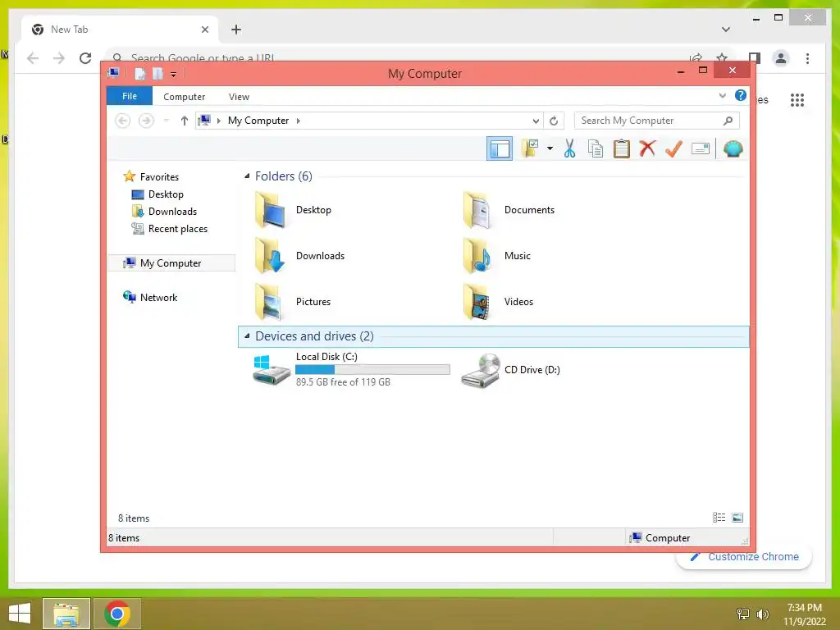This screenshot has height=630, width=840.
Task: Open the recent locations dropdown by the forward arrow
Action: click(x=166, y=121)
